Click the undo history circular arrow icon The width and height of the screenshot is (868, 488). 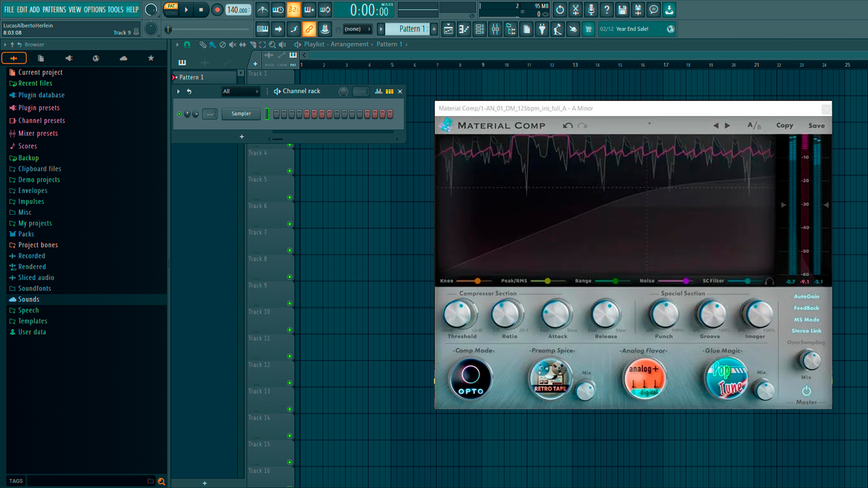[x=560, y=10]
